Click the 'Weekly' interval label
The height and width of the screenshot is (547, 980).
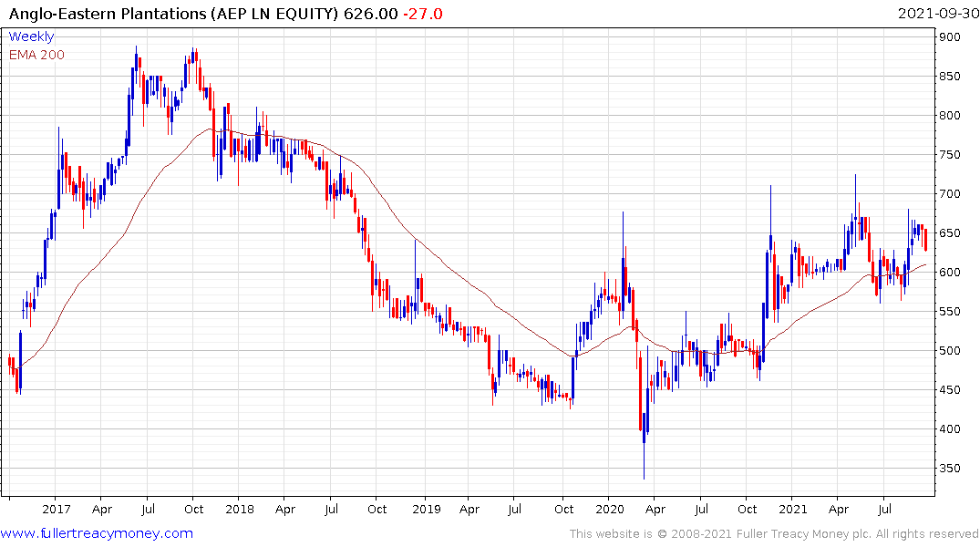pos(31,36)
